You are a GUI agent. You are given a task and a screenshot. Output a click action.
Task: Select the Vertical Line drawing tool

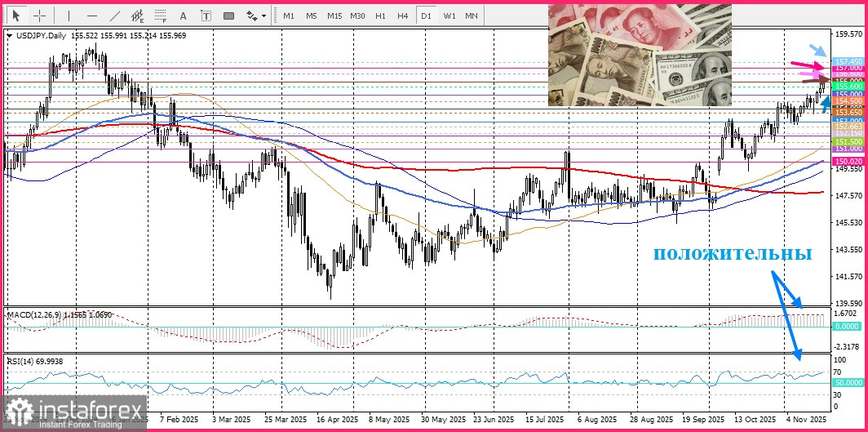point(69,16)
